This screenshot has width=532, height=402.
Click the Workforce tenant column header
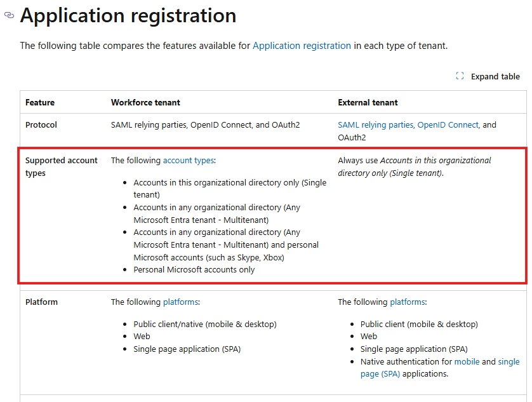tap(145, 102)
